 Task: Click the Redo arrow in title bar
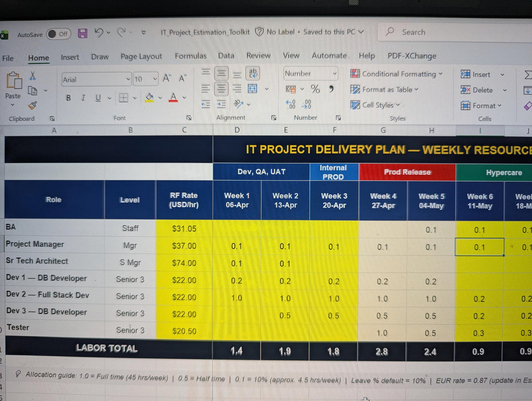click(121, 32)
